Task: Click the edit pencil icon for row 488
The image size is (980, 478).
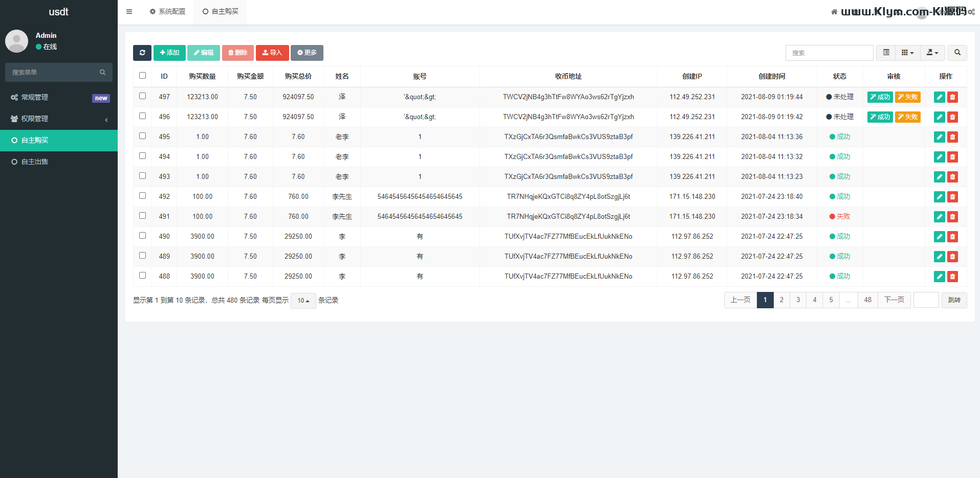Action: [939, 277]
